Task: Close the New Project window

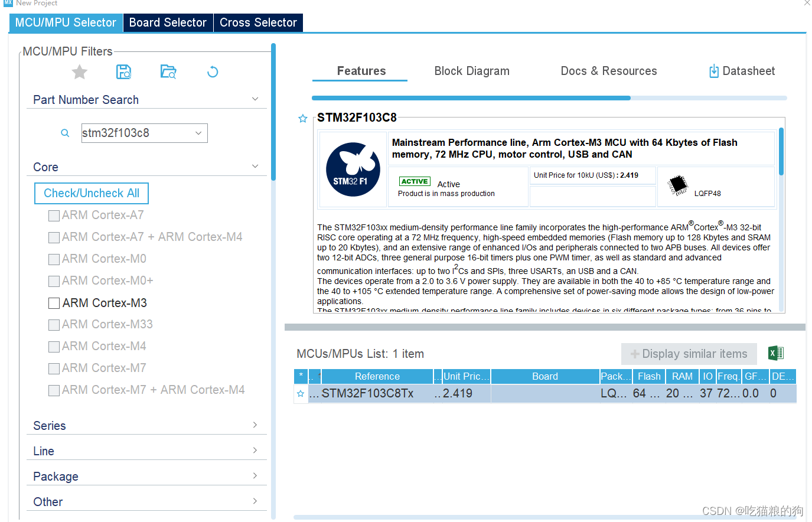Action: (x=807, y=3)
